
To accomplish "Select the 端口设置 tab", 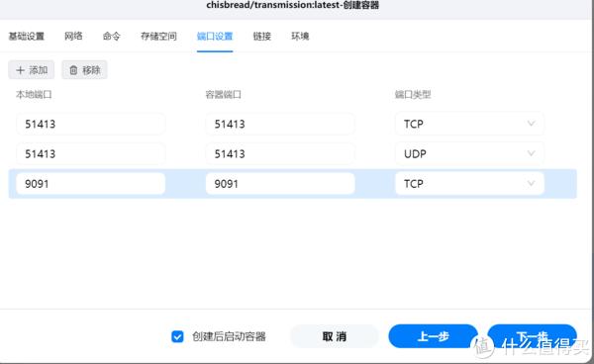I will [x=215, y=37].
